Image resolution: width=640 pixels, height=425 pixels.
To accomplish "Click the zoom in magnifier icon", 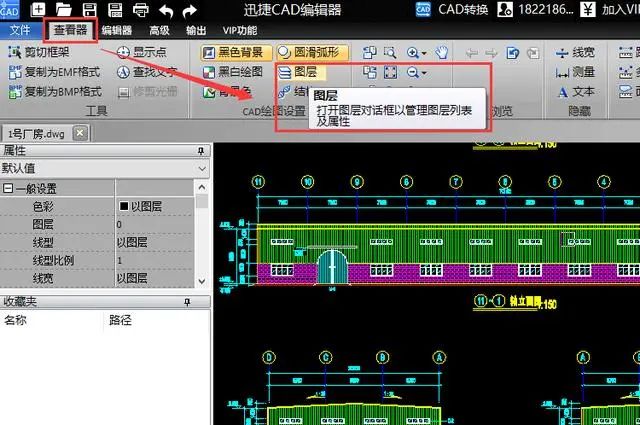I will 412,53.
